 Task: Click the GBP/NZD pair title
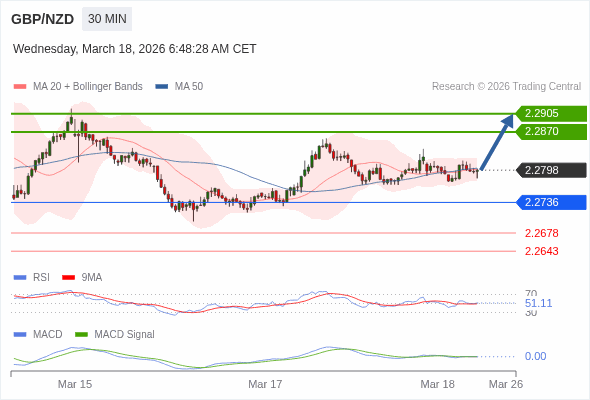pyautogui.click(x=43, y=19)
